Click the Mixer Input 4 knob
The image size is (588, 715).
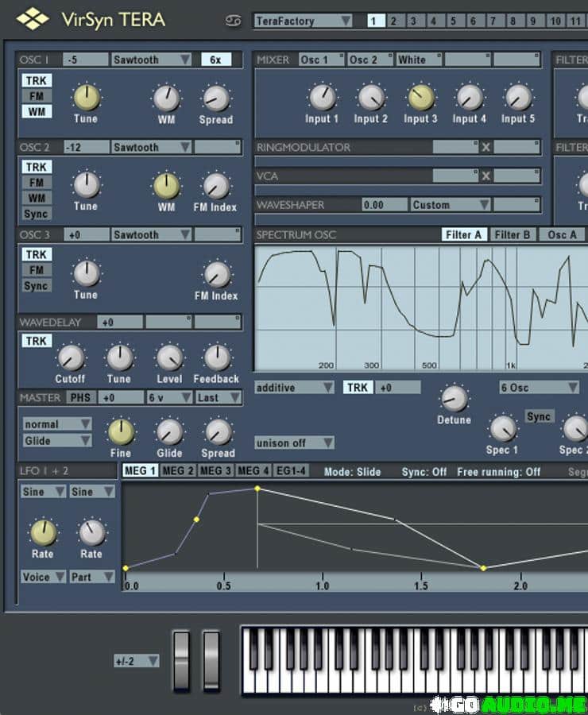pos(470,97)
